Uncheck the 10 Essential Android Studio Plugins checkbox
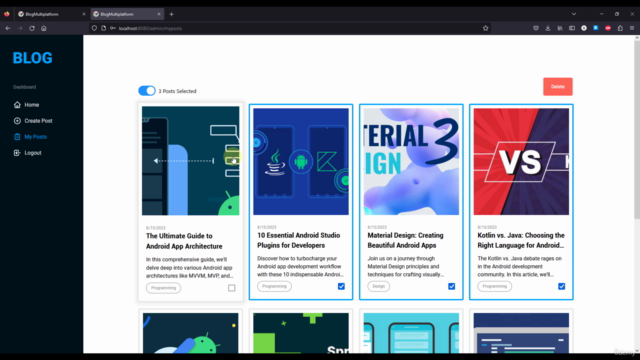 [341, 287]
